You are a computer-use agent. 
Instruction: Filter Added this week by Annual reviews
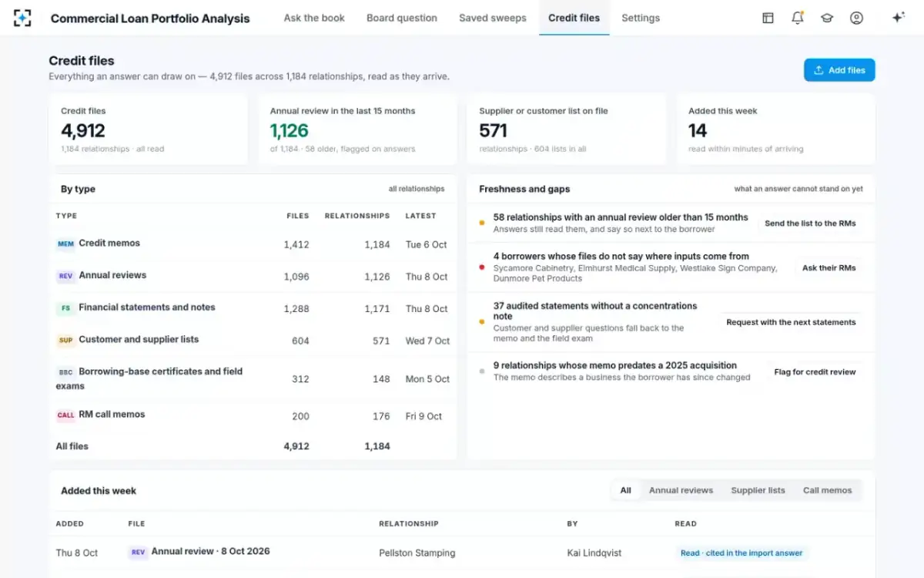point(681,490)
